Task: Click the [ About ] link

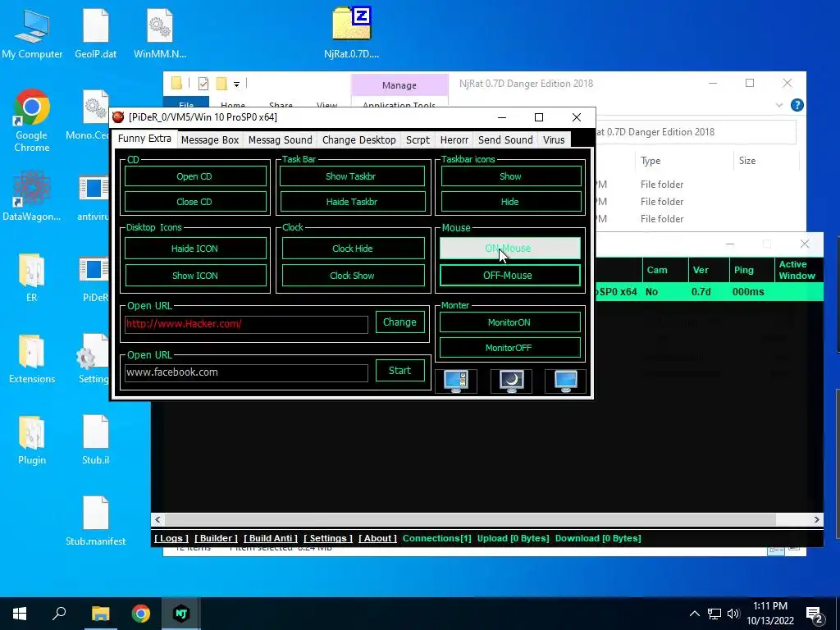Action: (x=377, y=538)
